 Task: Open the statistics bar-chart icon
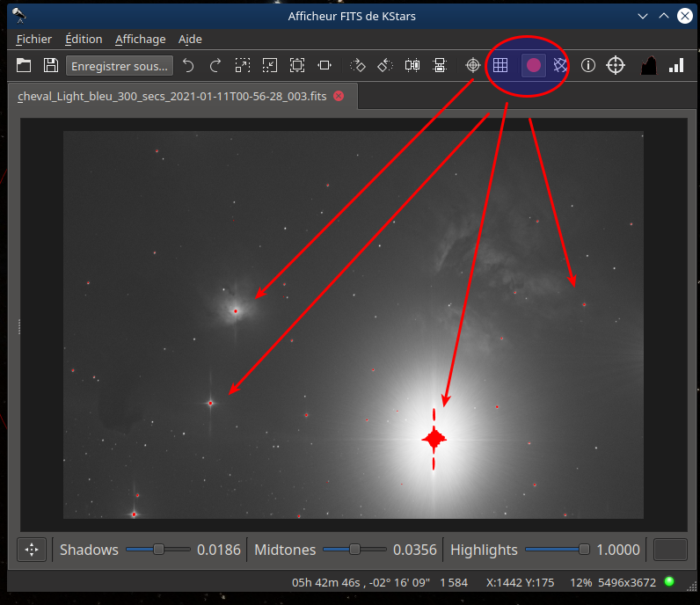pos(676,66)
